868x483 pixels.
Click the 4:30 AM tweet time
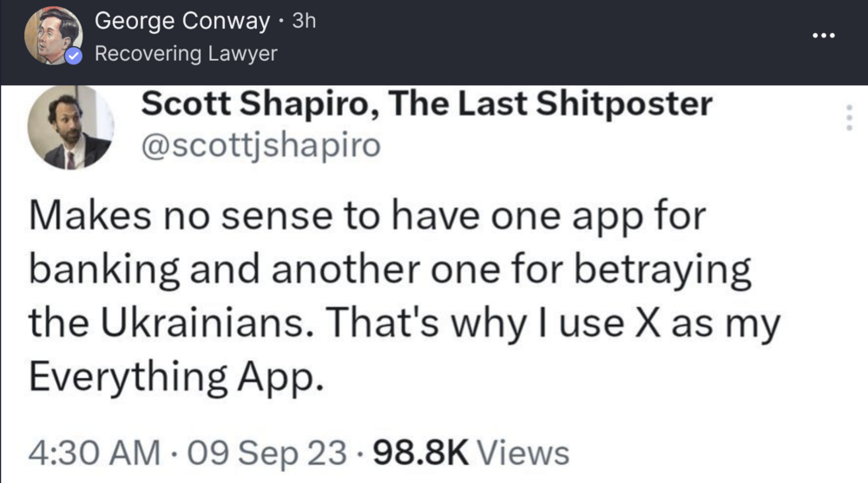pyautogui.click(x=95, y=453)
